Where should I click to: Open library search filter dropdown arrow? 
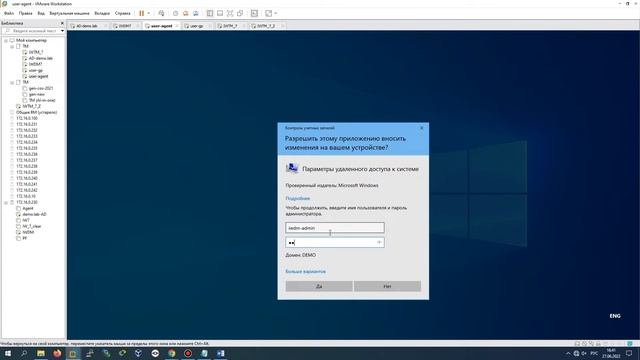pyautogui.click(x=62, y=31)
